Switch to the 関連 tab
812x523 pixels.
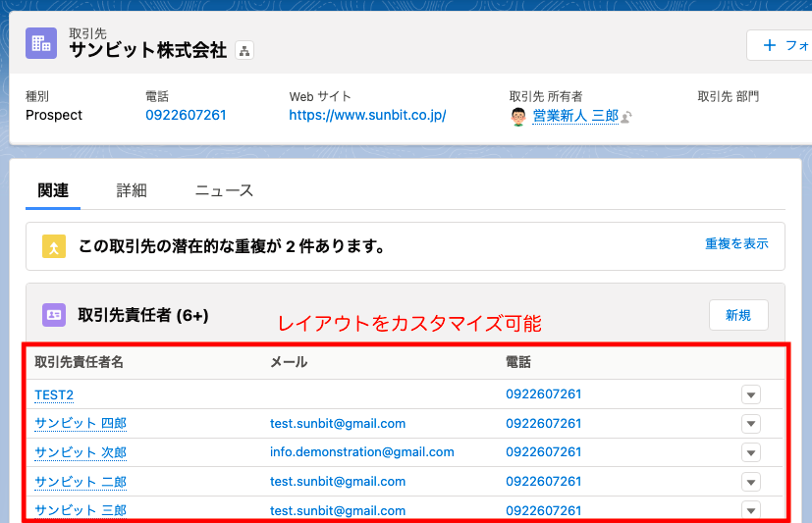tap(53, 190)
